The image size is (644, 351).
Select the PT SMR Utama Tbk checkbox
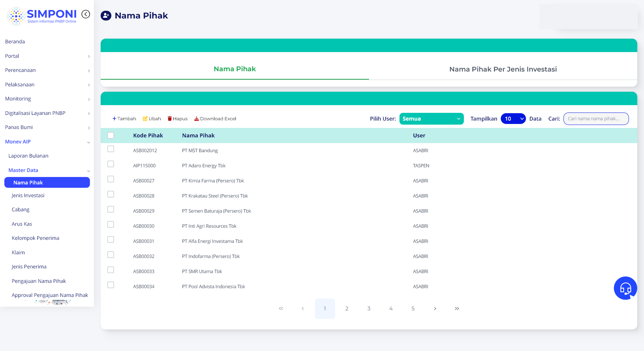pos(111,270)
